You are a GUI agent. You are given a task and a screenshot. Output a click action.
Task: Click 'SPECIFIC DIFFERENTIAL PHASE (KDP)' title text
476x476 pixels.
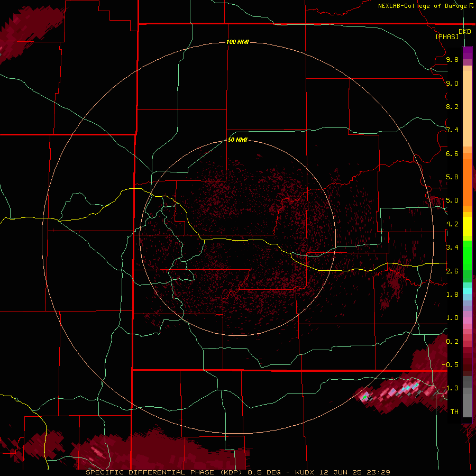(165, 472)
